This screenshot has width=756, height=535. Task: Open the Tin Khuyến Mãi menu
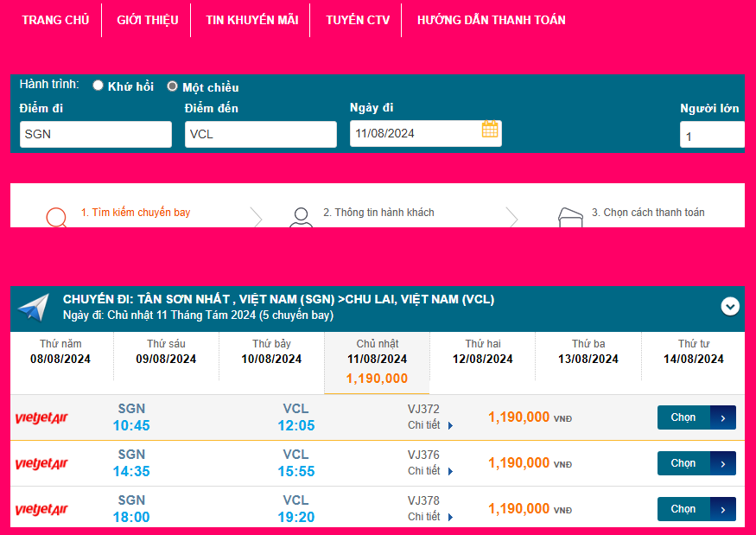[251, 20]
